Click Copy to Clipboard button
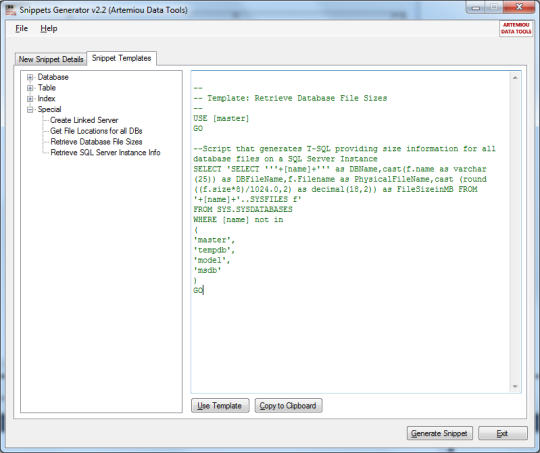The height and width of the screenshot is (453, 540). [x=288, y=406]
